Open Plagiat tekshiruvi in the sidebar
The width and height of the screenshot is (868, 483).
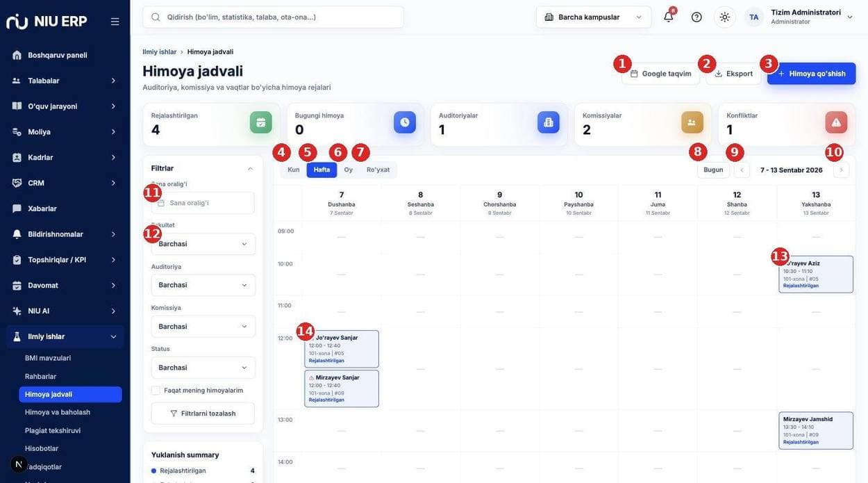(53, 430)
